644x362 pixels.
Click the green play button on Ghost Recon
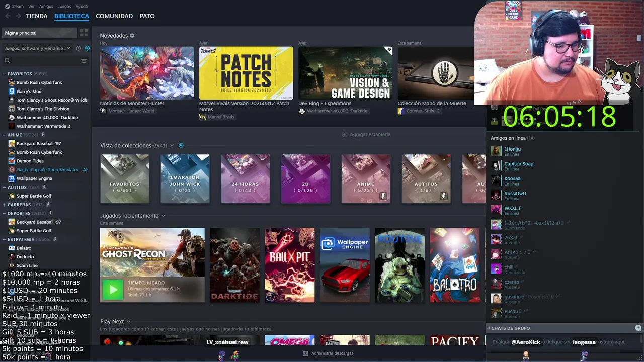click(x=113, y=289)
